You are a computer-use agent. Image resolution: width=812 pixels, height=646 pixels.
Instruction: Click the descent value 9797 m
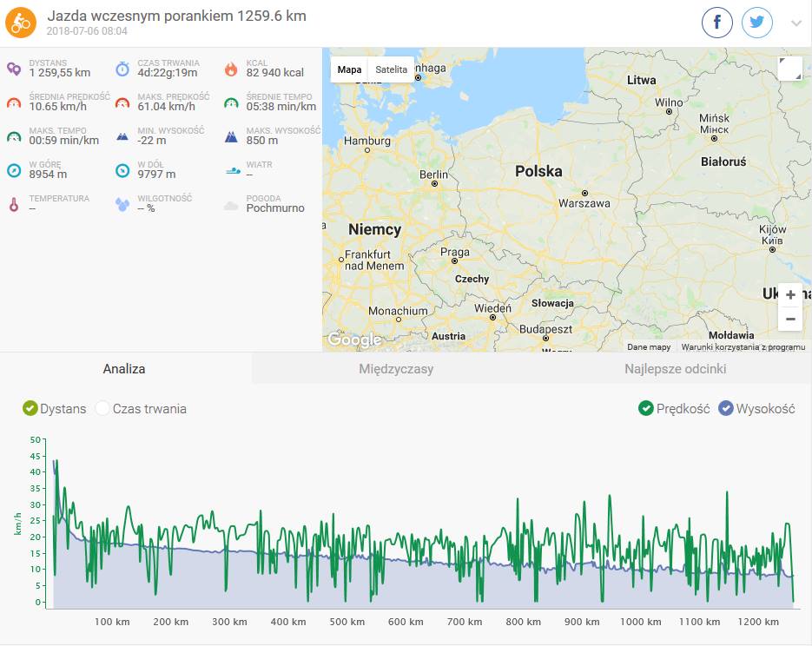pos(156,175)
